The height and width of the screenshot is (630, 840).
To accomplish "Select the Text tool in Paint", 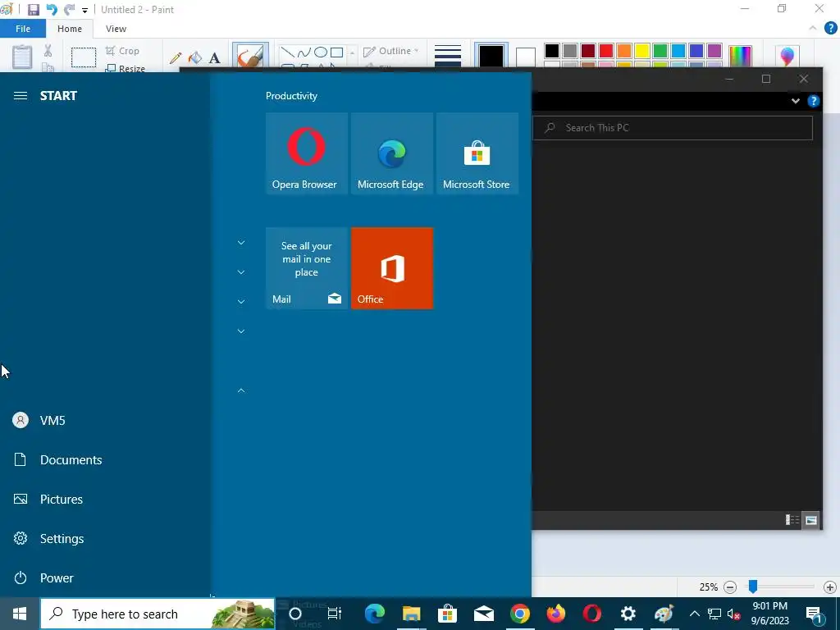I will pos(215,58).
